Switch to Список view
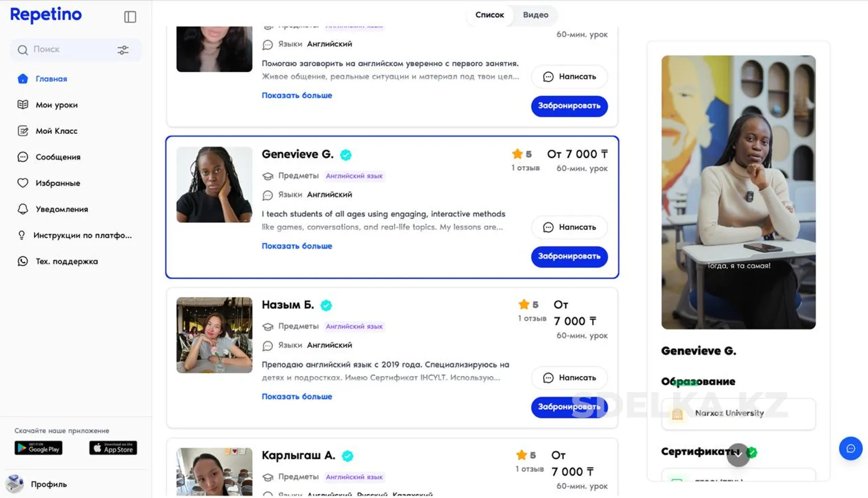This screenshot has height=498, width=868. tap(489, 15)
